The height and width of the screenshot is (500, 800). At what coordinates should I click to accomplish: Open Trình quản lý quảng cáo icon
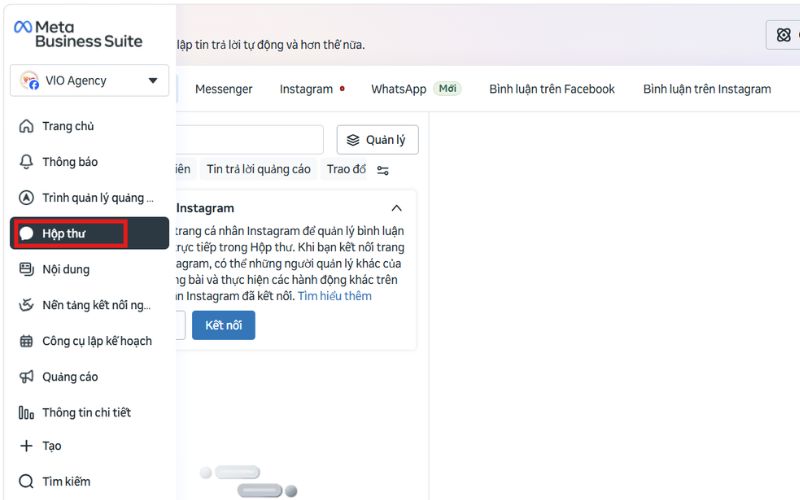[26, 197]
